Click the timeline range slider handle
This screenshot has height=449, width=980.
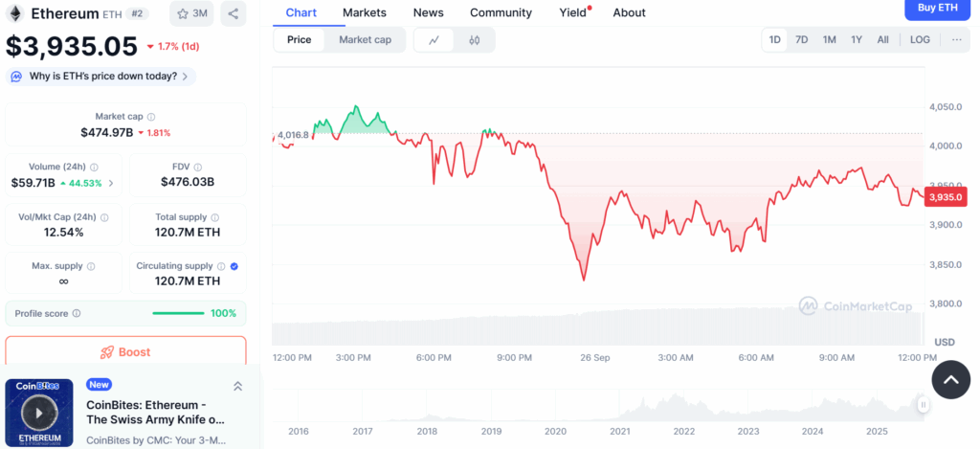point(924,405)
